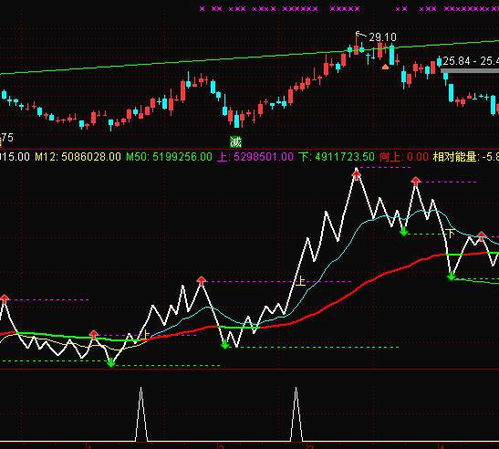Click the yellow 上 label on the long purple dashed line

coord(300,281)
